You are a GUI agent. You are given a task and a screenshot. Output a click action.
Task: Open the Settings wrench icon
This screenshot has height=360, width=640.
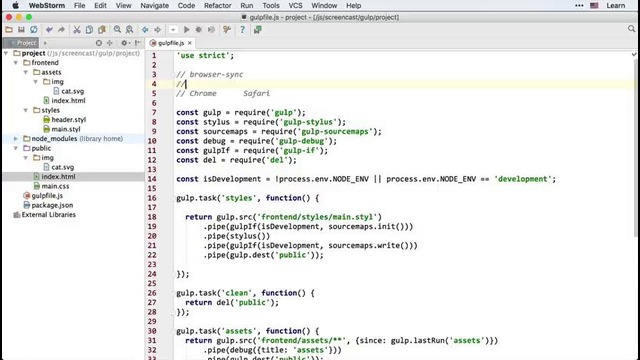pyautogui.click(x=227, y=30)
